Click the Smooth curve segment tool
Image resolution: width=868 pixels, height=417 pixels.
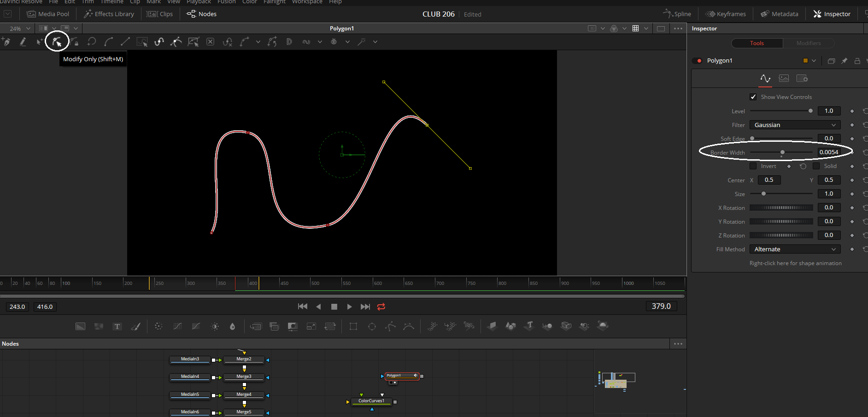click(x=108, y=42)
